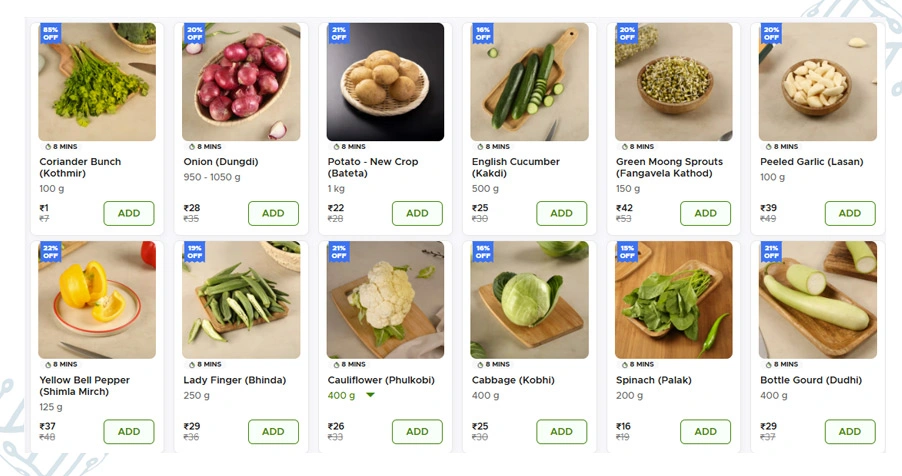
Task: Click the 85% OFF badge on Coriander
Action: click(x=50, y=33)
